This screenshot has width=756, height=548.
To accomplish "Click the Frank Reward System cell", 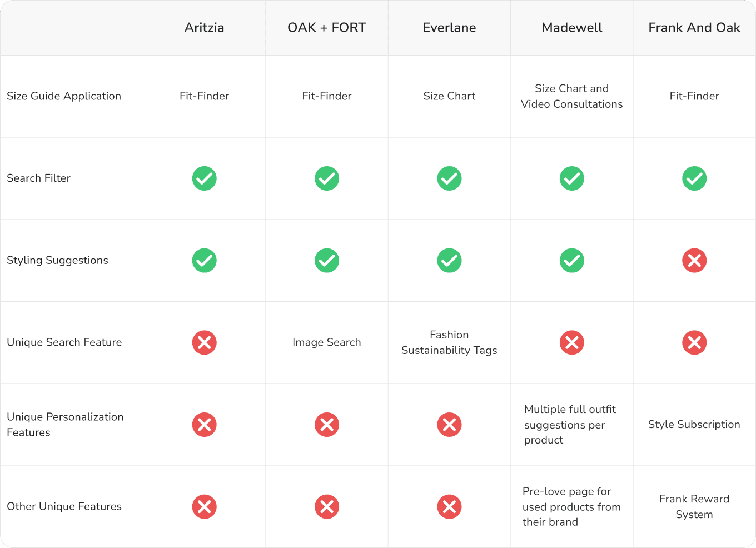I will (694, 506).
